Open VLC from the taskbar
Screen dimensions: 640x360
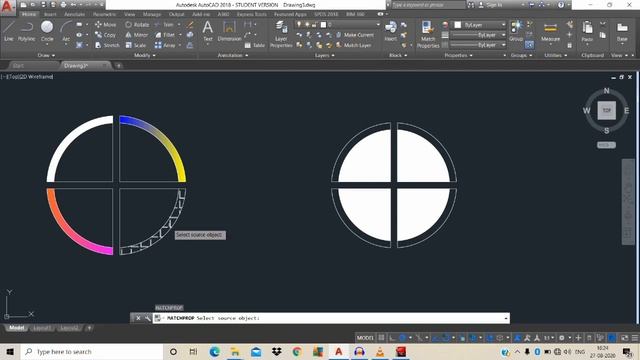coord(380,351)
